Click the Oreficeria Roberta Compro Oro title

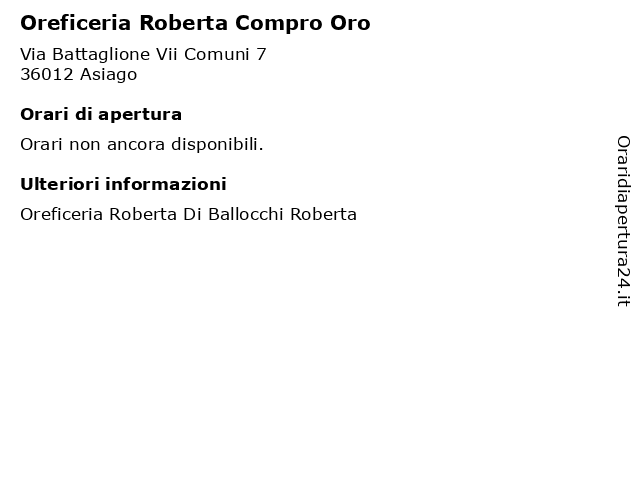(195, 23)
